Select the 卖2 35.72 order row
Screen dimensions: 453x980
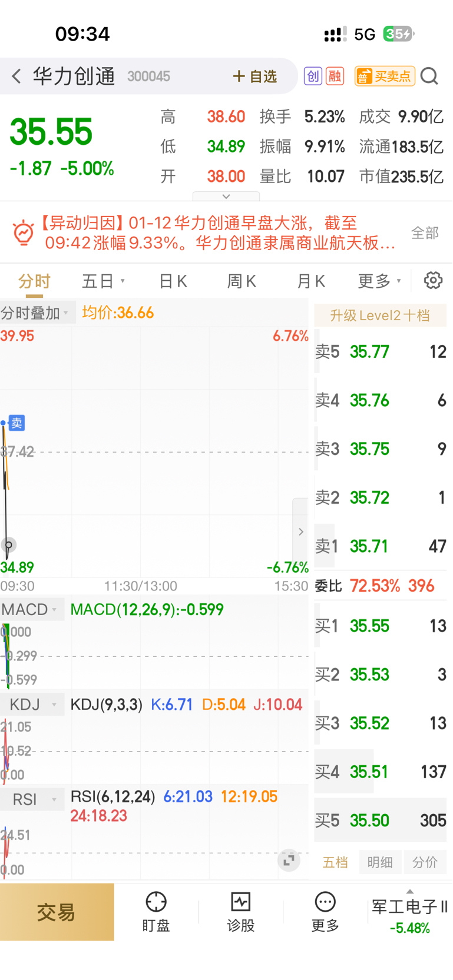click(380, 498)
